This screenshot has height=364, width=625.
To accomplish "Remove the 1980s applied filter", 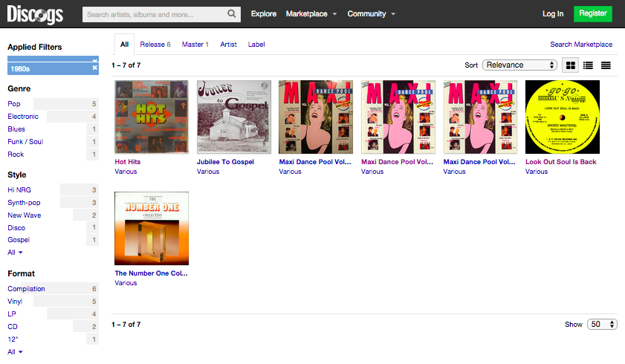I will coord(94,68).
